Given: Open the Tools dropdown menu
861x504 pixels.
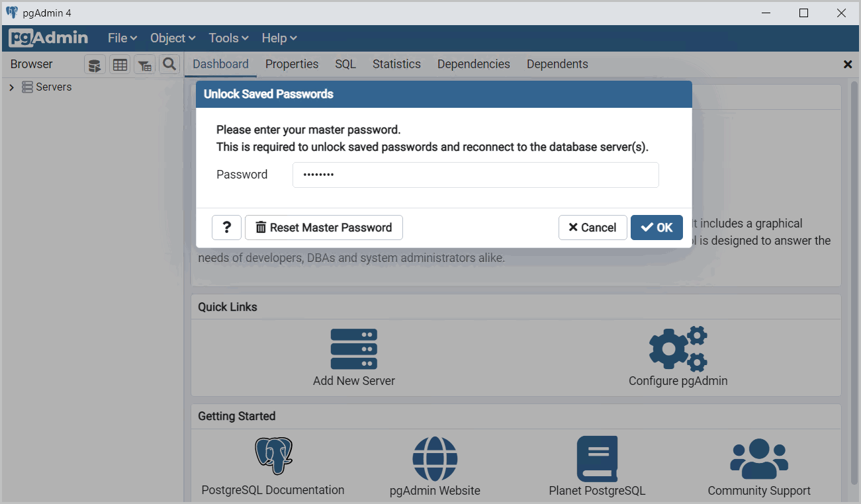Looking at the screenshot, I should pos(228,38).
